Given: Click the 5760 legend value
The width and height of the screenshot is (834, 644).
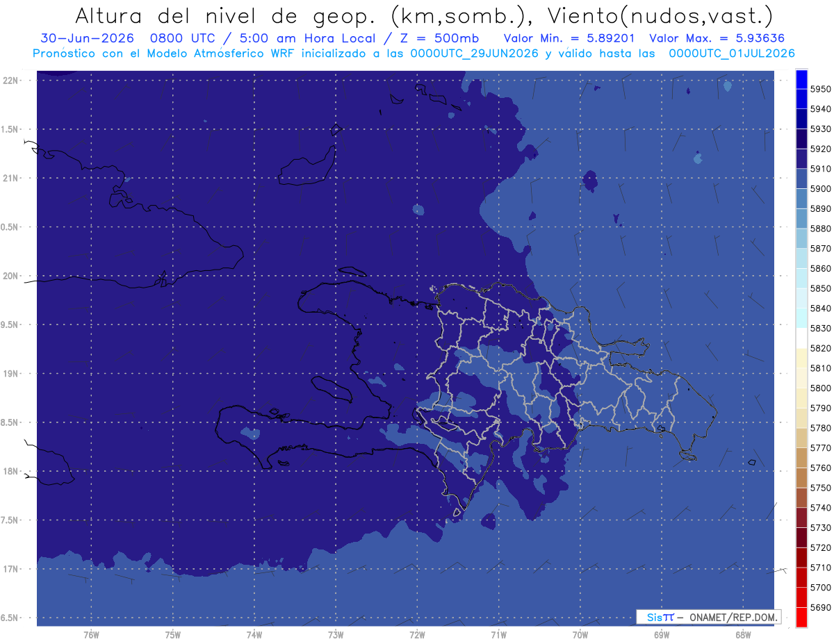Looking at the screenshot, I should 821,468.
